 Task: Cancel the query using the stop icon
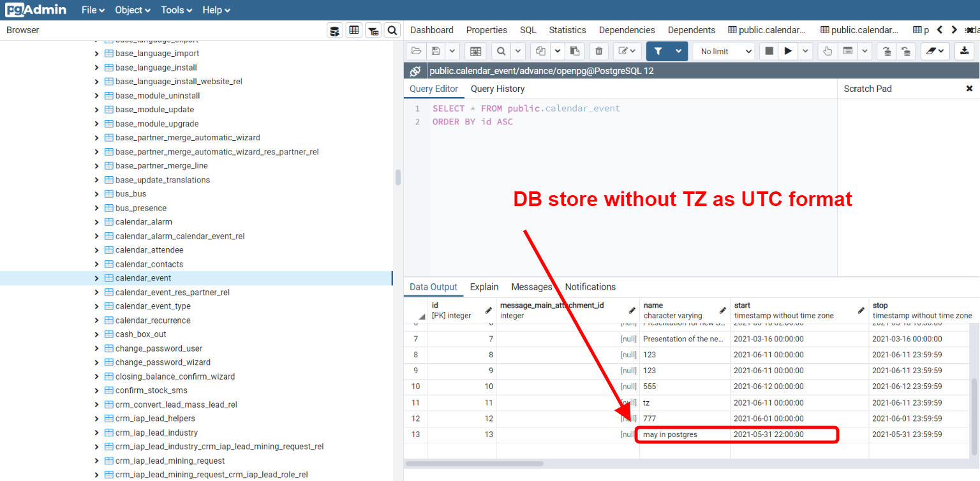tap(769, 51)
